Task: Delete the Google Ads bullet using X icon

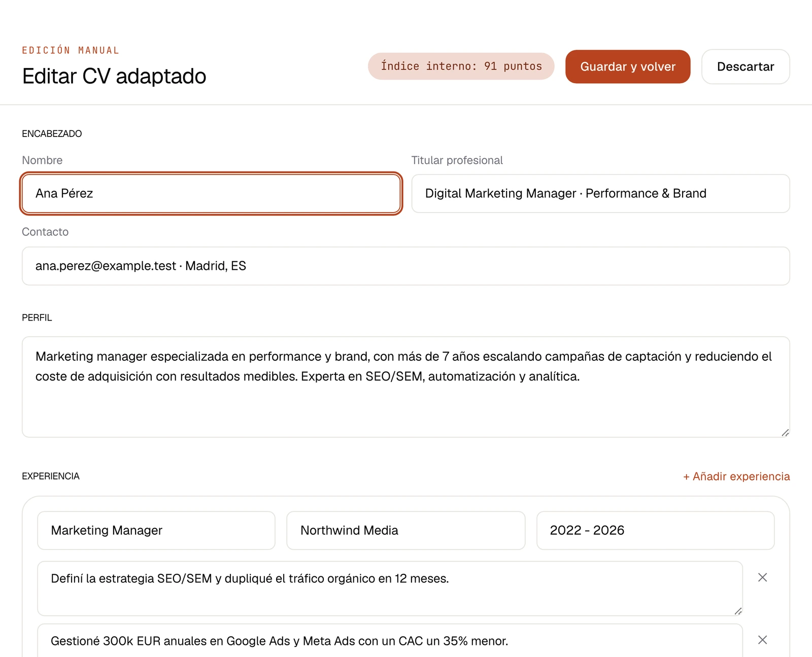Action: pyautogui.click(x=762, y=640)
